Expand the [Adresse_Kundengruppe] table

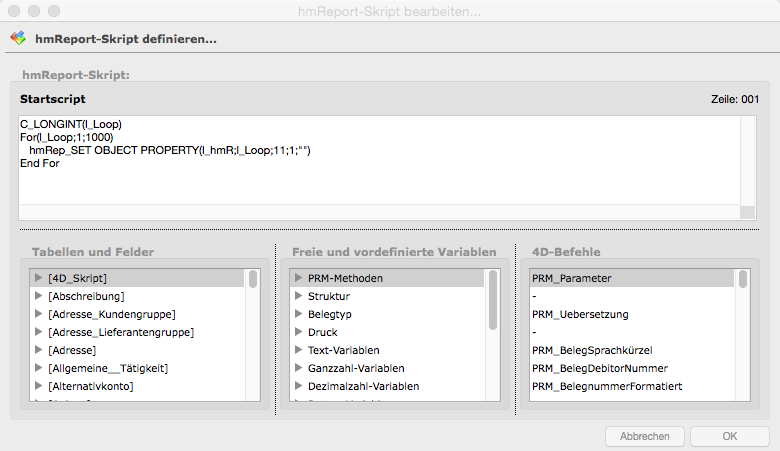click(x=38, y=314)
